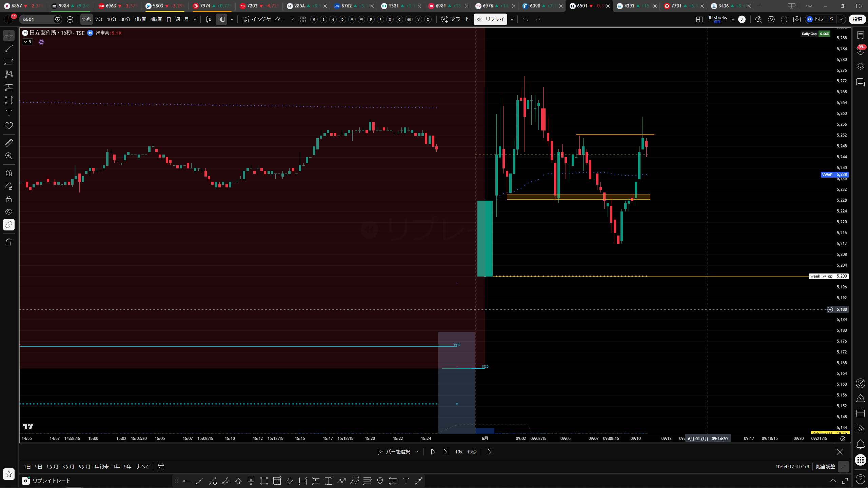
Task: Open the go-to-date calendar icon
Action: pyautogui.click(x=161, y=467)
